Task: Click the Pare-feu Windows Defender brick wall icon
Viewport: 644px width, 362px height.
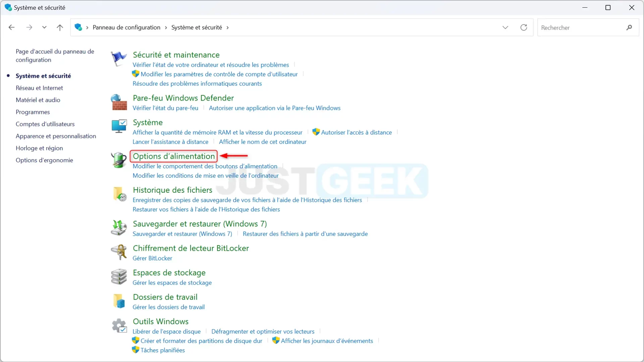Action: coord(119,102)
